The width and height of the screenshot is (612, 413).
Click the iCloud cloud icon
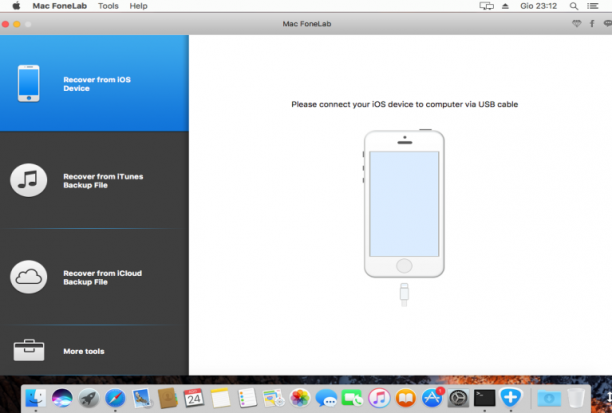coord(28,277)
